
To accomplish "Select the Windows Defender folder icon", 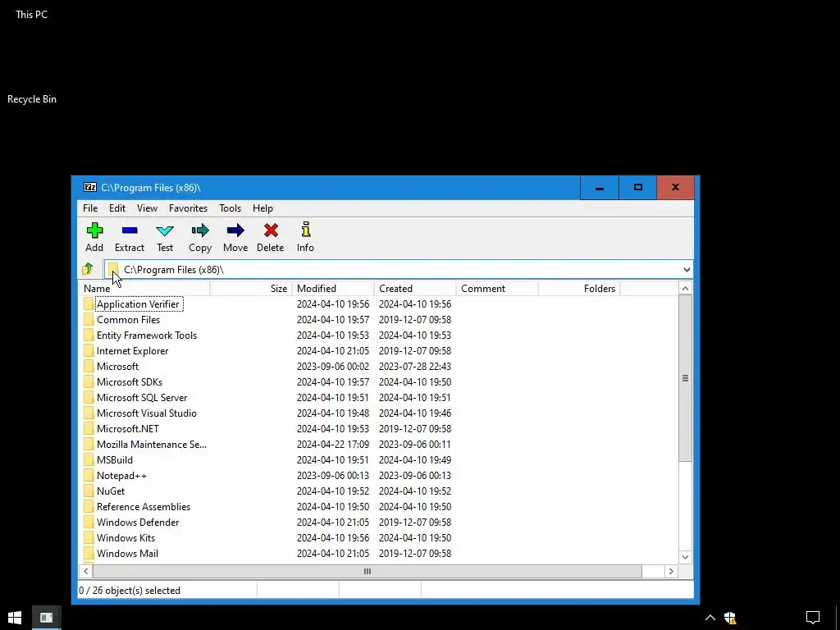I will [x=89, y=523].
